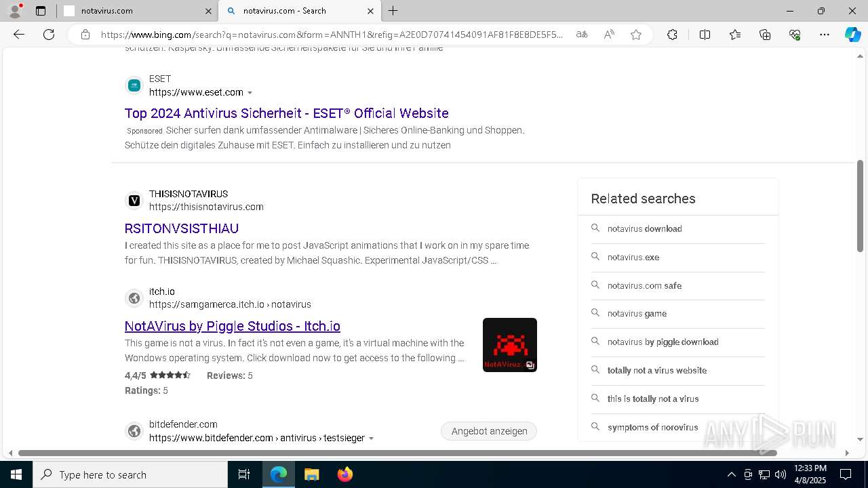Screen dimensions: 868x488
Task: Open the tab actions menu icon
Action: (x=41, y=11)
